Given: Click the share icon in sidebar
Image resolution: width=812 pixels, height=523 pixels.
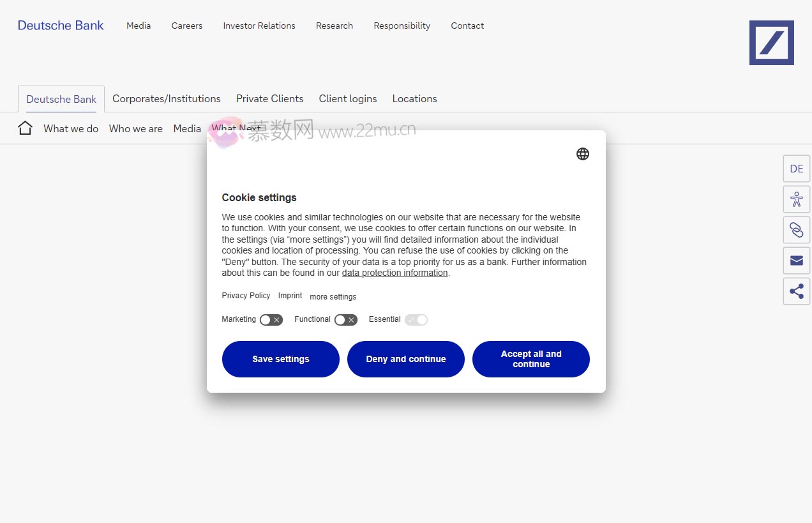Looking at the screenshot, I should 796,291.
